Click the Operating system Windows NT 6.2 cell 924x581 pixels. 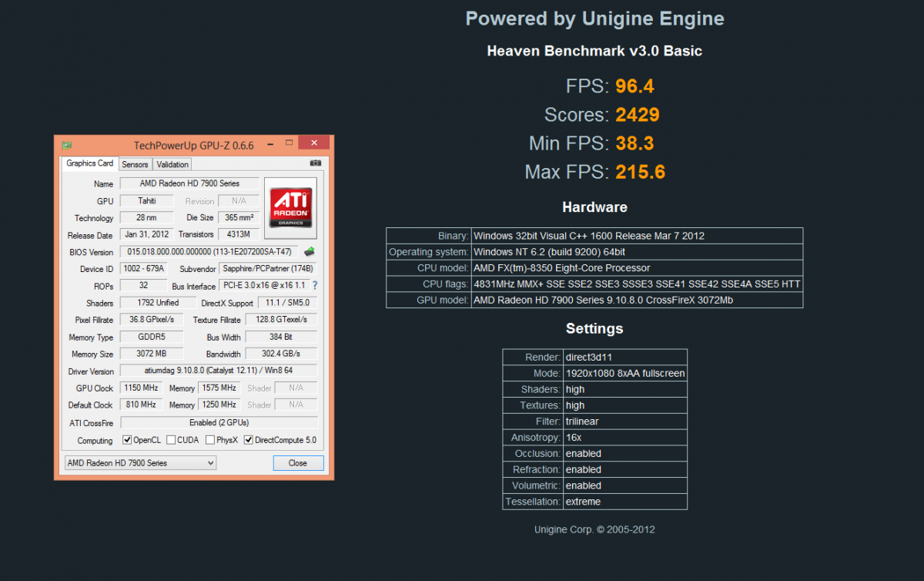click(637, 252)
